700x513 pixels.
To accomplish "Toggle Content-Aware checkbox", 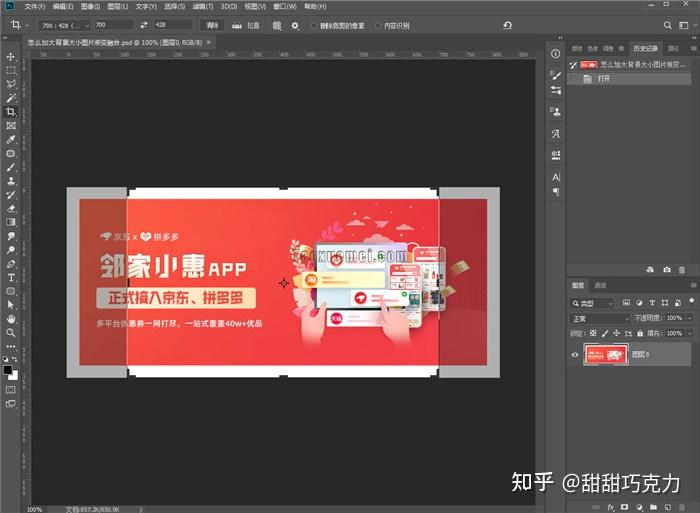I will click(378, 26).
